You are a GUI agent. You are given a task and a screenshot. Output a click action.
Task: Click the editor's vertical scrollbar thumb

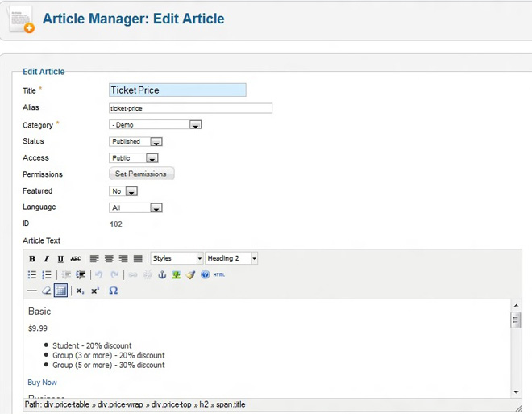tap(516, 320)
